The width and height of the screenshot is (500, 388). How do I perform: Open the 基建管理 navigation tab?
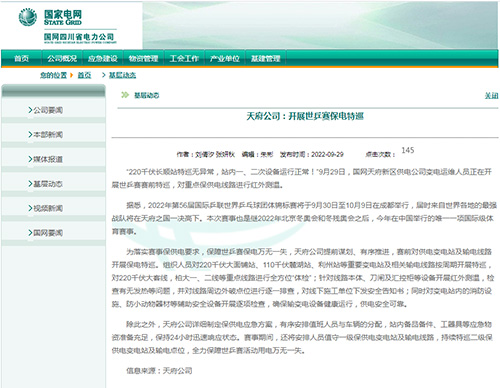tap(265, 59)
